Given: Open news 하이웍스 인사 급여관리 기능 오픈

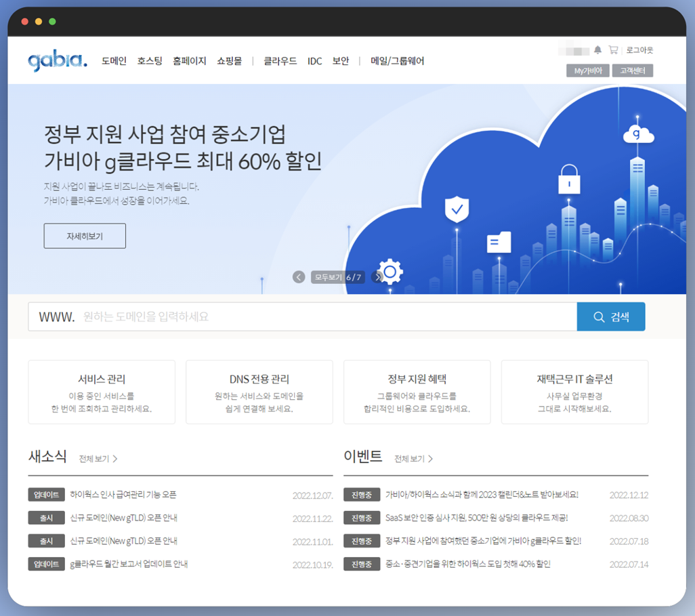Looking at the screenshot, I should 123,495.
